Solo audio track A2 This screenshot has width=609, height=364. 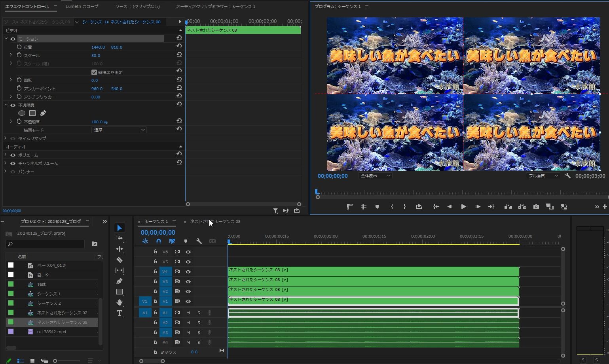pyautogui.click(x=199, y=323)
